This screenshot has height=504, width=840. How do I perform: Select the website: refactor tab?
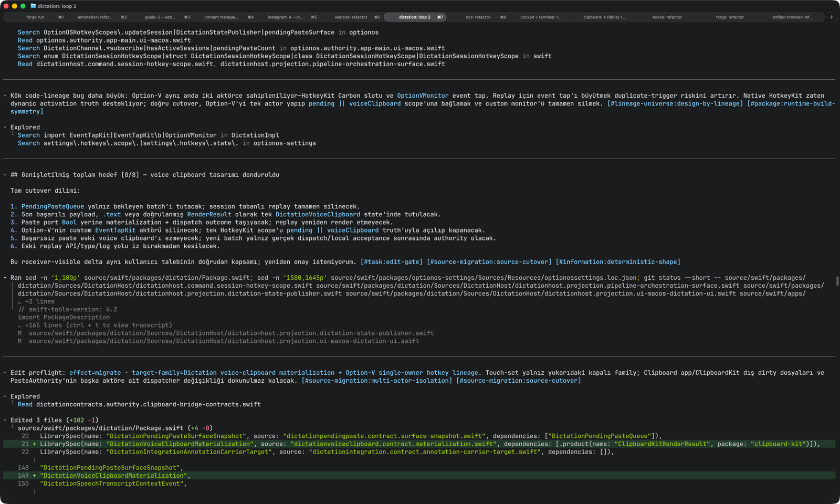351,17
